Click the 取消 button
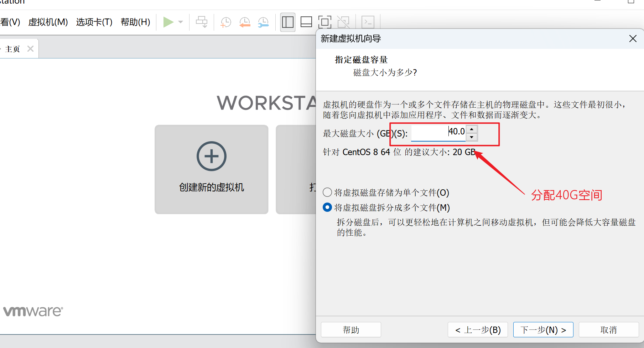The image size is (644, 348). click(609, 330)
